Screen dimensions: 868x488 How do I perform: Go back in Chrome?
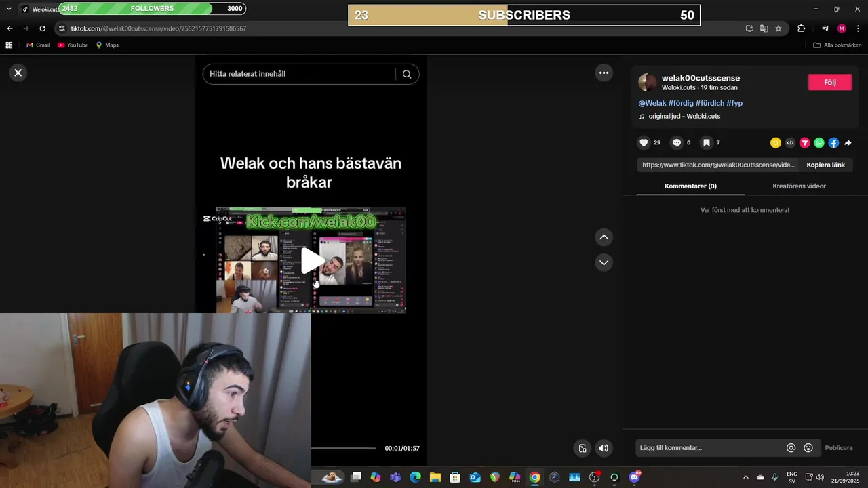[9, 28]
